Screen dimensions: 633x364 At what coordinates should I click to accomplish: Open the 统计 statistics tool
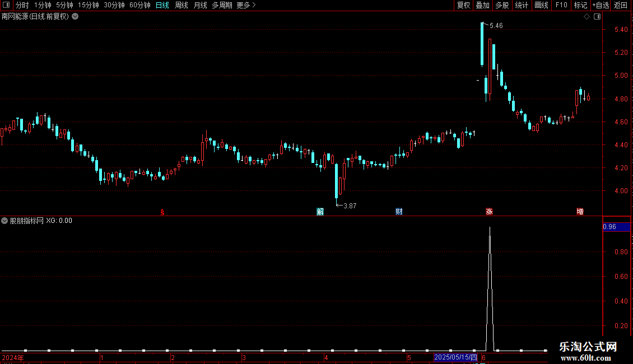pos(521,5)
